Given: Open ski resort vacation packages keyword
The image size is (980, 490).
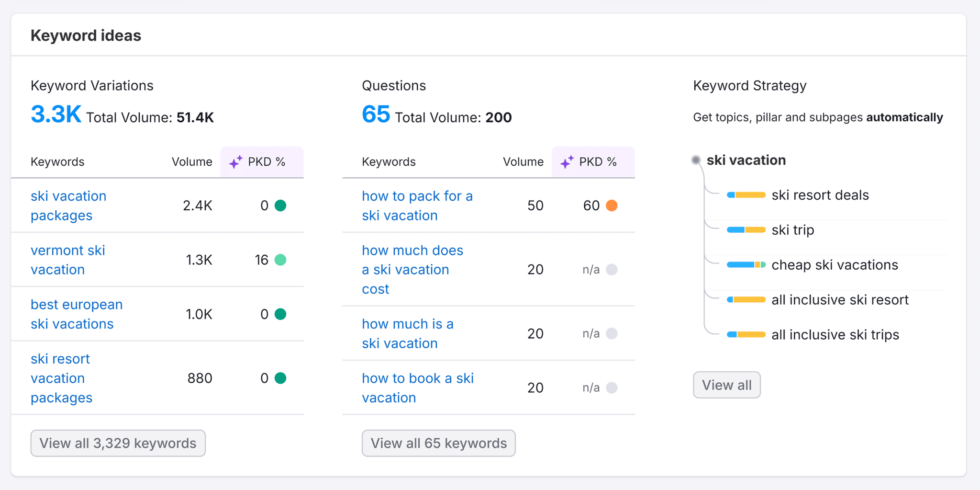Looking at the screenshot, I should point(62,378).
